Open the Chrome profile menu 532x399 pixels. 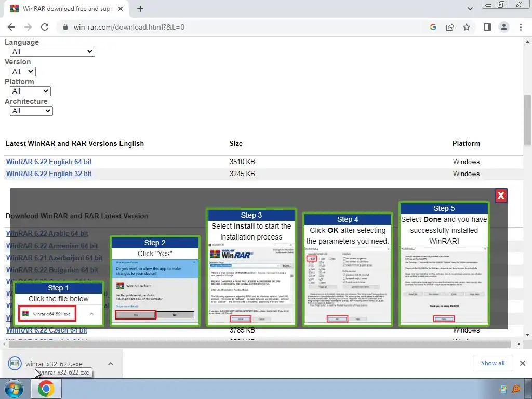(x=504, y=27)
